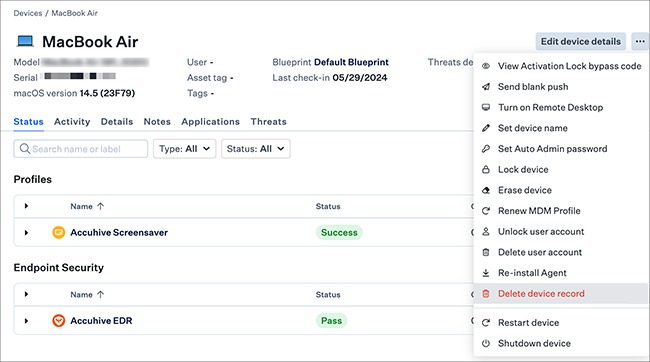
Task: Open the Type: All dropdown filter
Action: [184, 149]
